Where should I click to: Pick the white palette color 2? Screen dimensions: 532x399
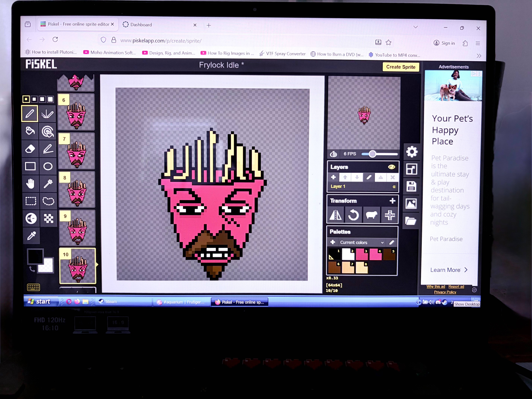348,254
